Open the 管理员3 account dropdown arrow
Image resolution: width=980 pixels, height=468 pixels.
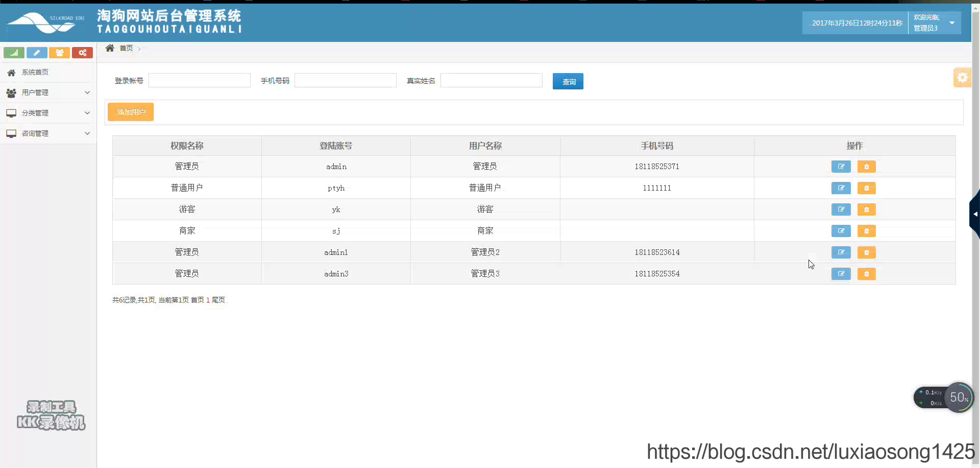[952, 23]
